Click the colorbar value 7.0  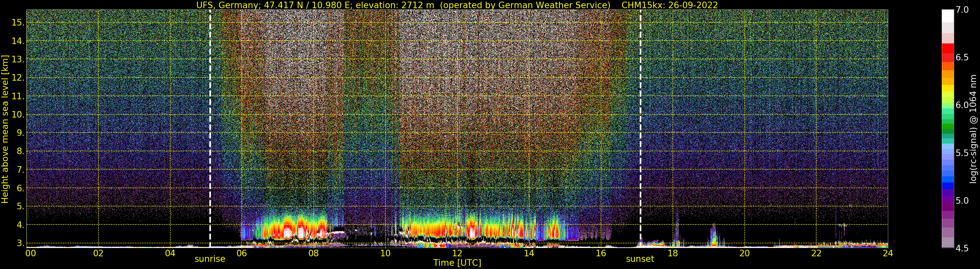pos(962,10)
